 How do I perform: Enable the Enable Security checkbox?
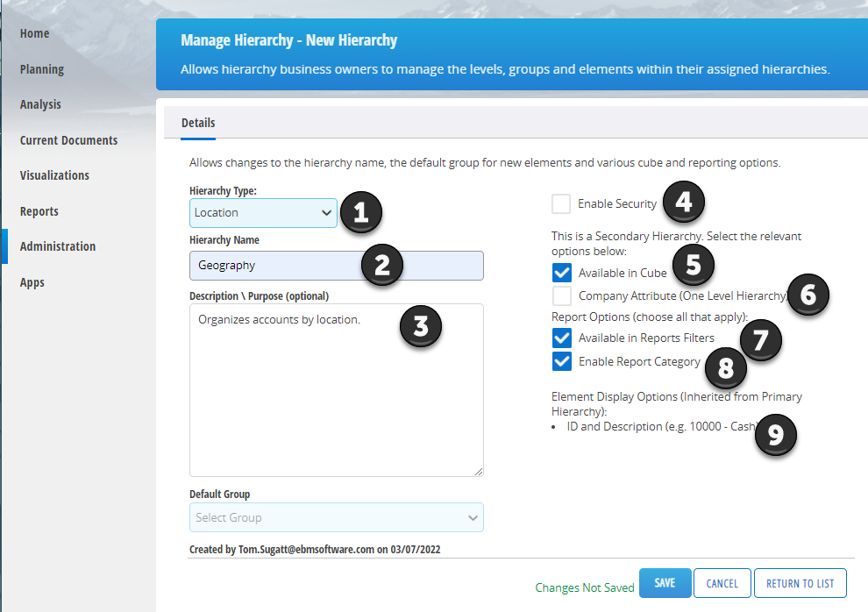pyautogui.click(x=561, y=203)
